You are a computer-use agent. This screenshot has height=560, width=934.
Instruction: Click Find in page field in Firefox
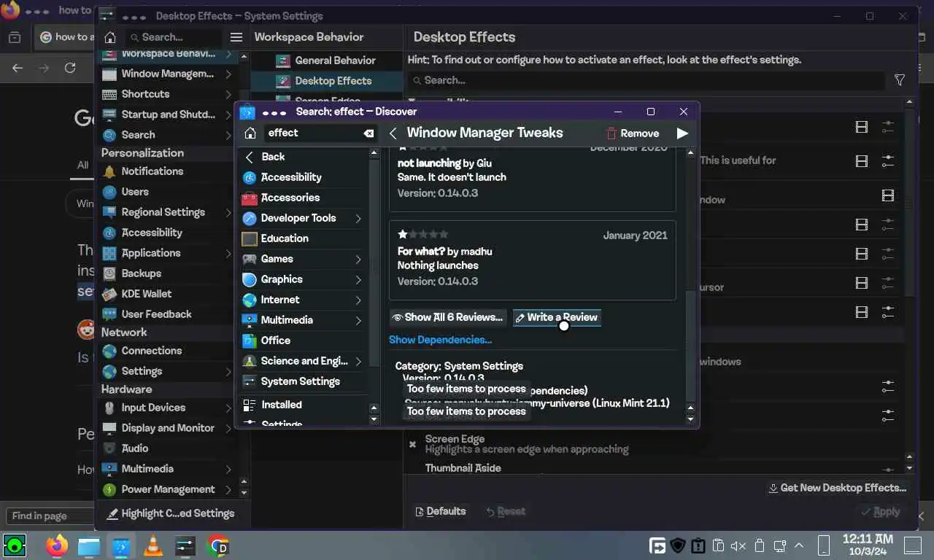point(48,516)
